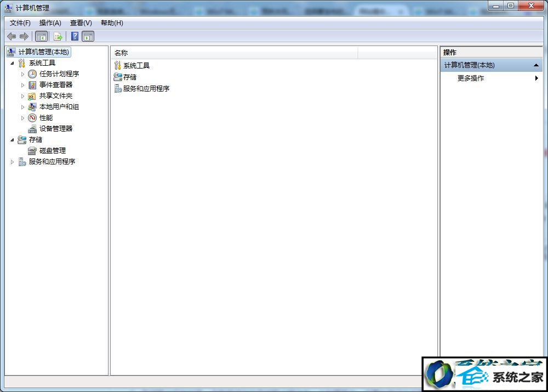Select 设备管理器 label in tree
This screenshot has width=548, height=392.
(x=56, y=129)
